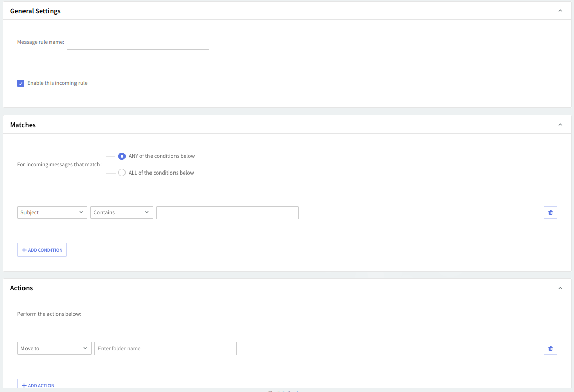This screenshot has height=392, width=574.
Task: Delete the Subject condition row with trash icon
Action: click(x=550, y=212)
